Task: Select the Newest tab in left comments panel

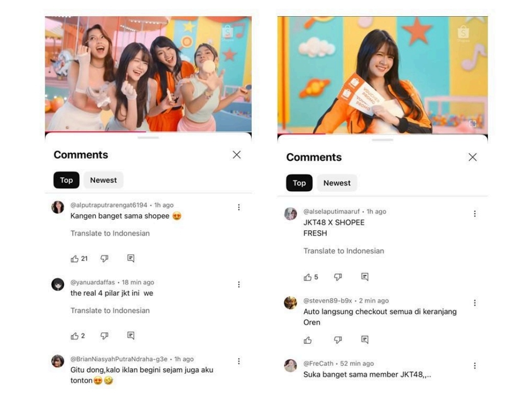Action: (x=103, y=180)
